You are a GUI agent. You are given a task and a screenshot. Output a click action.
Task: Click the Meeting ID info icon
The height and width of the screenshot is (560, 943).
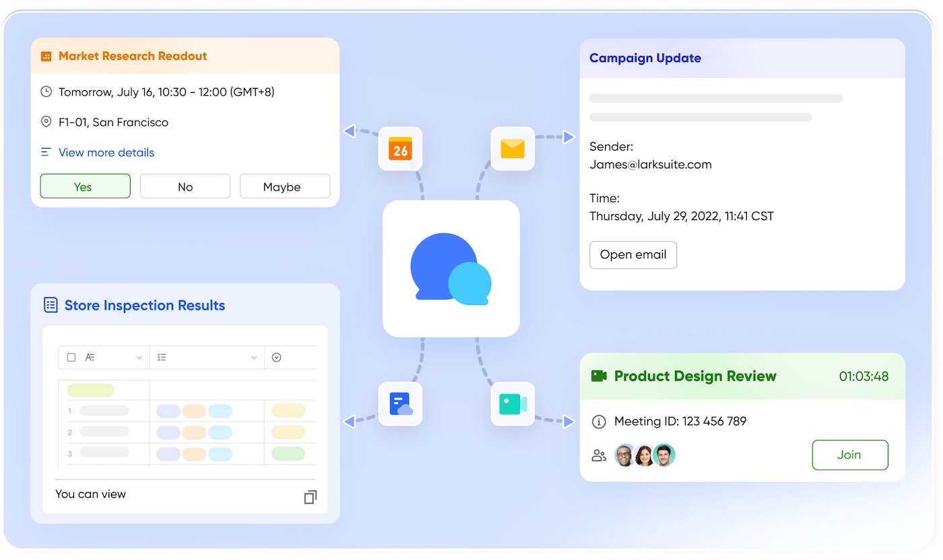598,422
